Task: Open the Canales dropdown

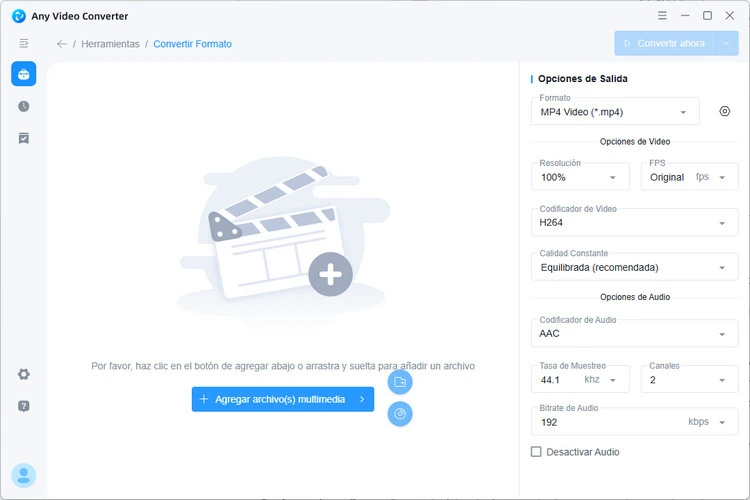Action: click(x=689, y=379)
